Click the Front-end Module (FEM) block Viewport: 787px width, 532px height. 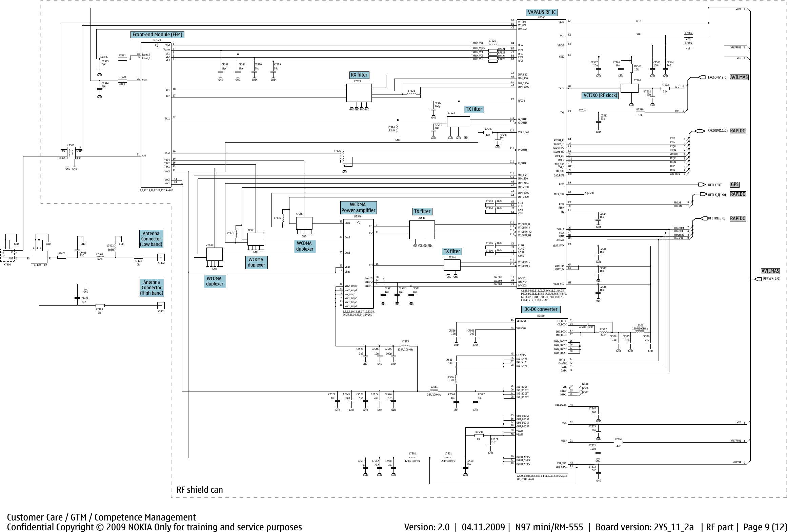[157, 35]
